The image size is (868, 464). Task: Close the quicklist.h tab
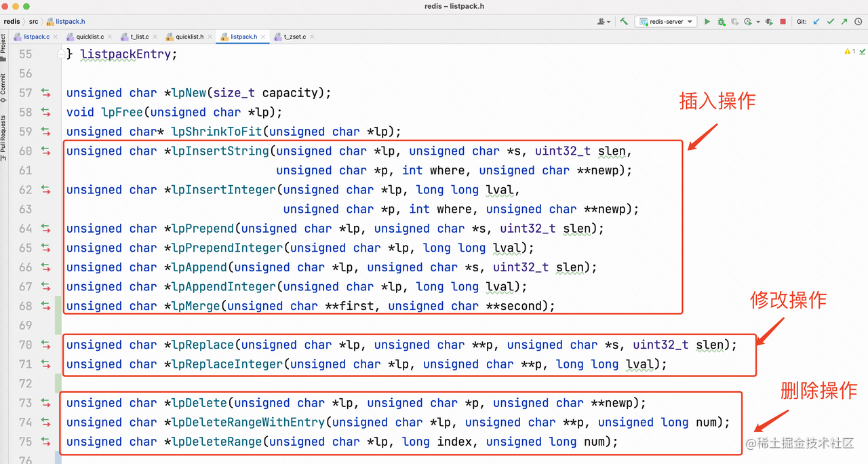[x=210, y=37]
